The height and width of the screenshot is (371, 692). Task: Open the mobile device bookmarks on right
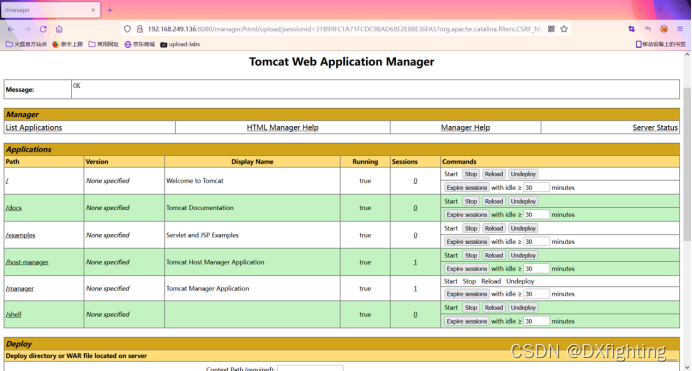(x=661, y=44)
